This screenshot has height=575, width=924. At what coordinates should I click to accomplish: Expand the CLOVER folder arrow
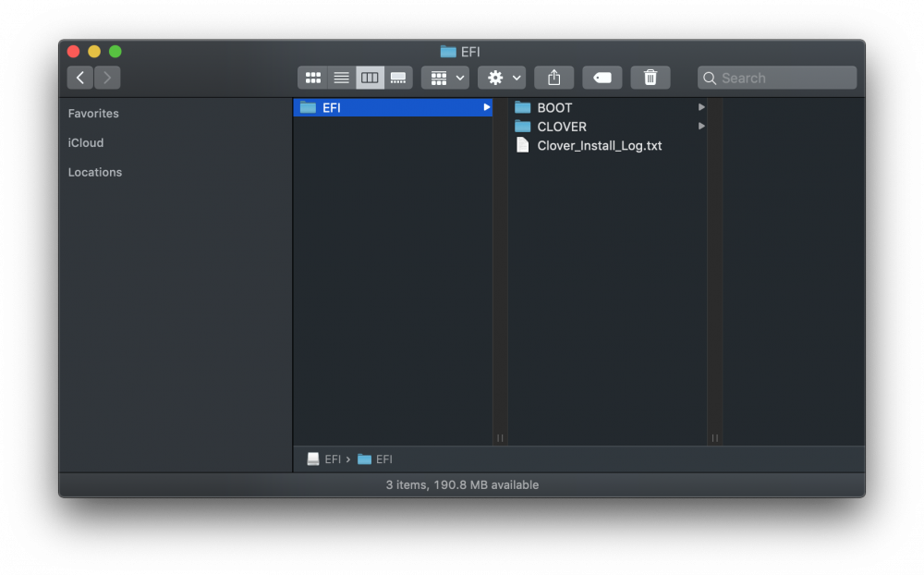[x=701, y=127]
